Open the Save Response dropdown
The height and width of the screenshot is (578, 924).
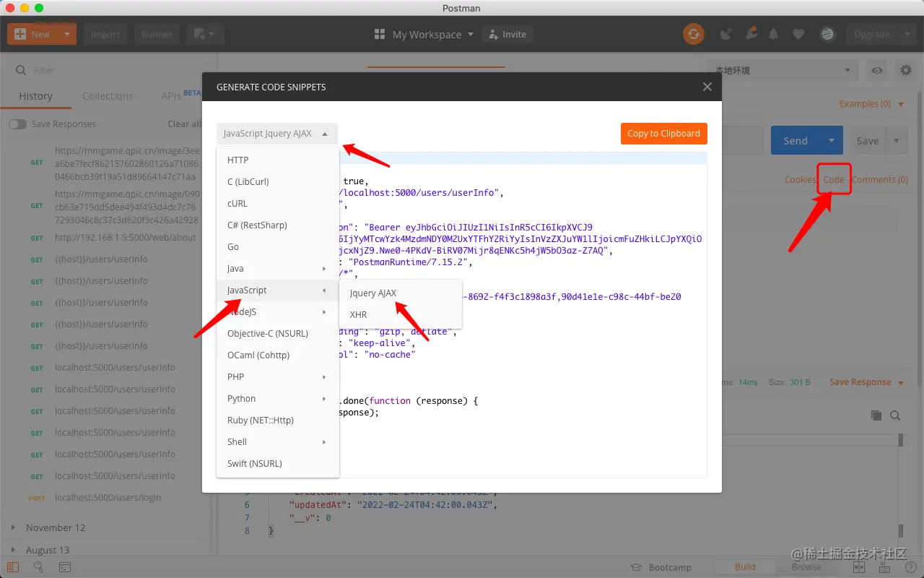[x=866, y=382]
